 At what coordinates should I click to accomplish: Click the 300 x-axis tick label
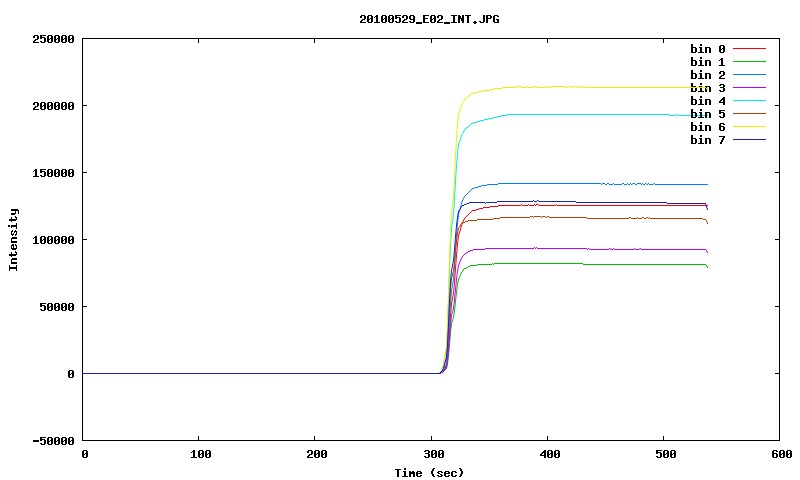click(434, 454)
